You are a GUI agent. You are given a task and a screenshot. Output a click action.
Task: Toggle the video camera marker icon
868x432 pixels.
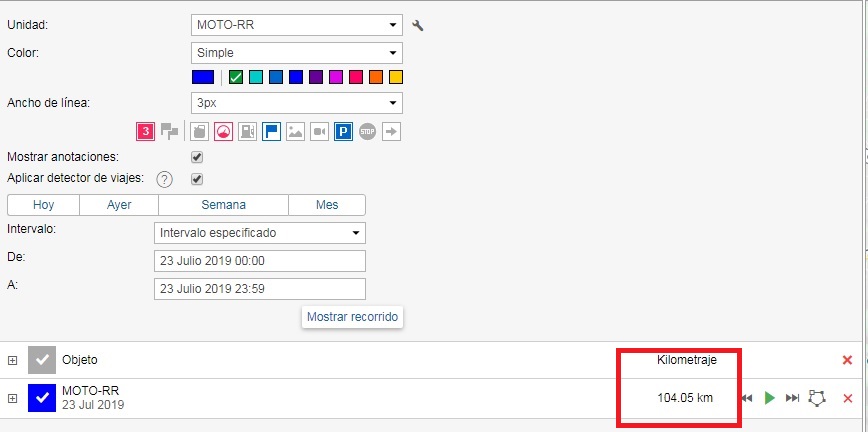319,131
